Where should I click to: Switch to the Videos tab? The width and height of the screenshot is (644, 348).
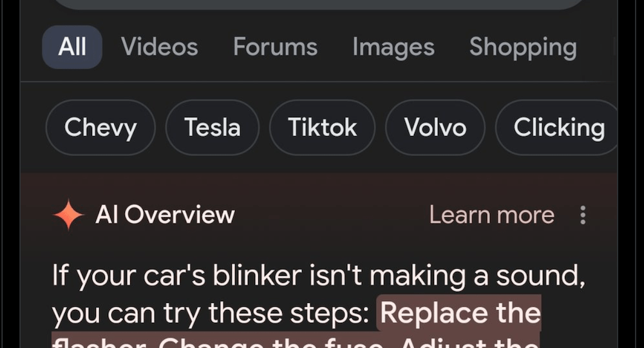159,47
